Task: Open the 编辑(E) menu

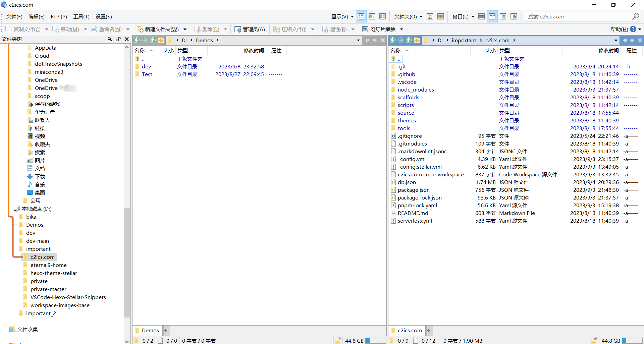Action: 36,16
